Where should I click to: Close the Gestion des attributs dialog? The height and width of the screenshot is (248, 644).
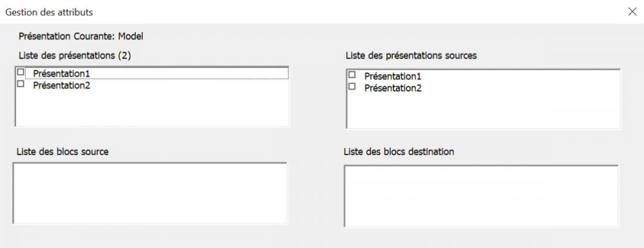pos(632,12)
